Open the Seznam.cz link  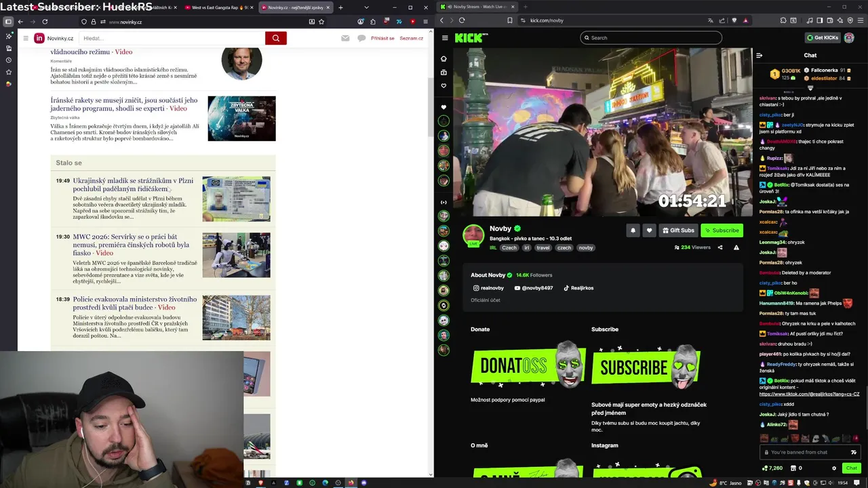click(412, 38)
